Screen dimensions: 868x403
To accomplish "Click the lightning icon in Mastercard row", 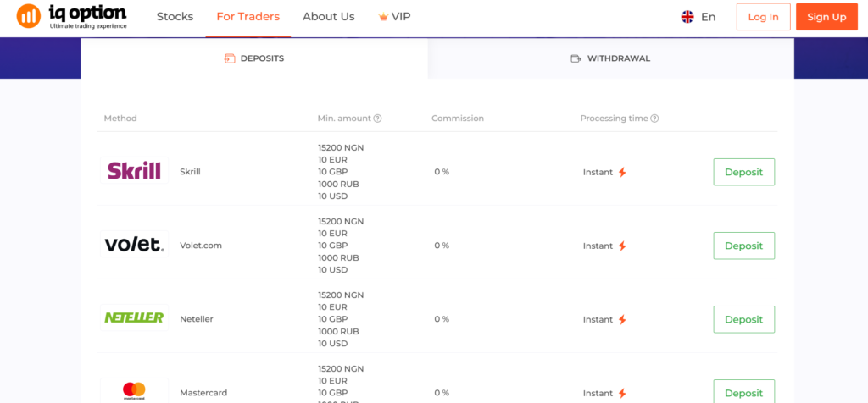I will tap(622, 393).
